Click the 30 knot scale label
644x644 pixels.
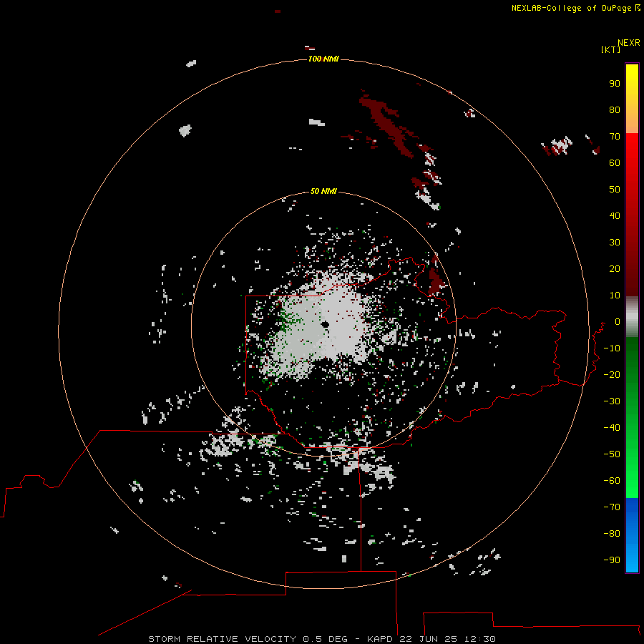615,243
